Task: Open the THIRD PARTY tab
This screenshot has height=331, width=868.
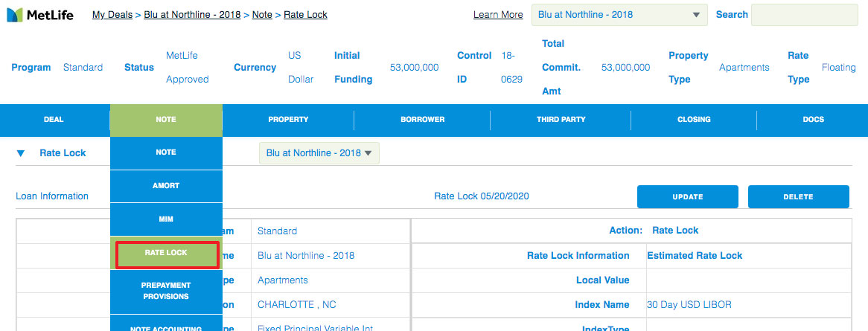Action: click(561, 120)
